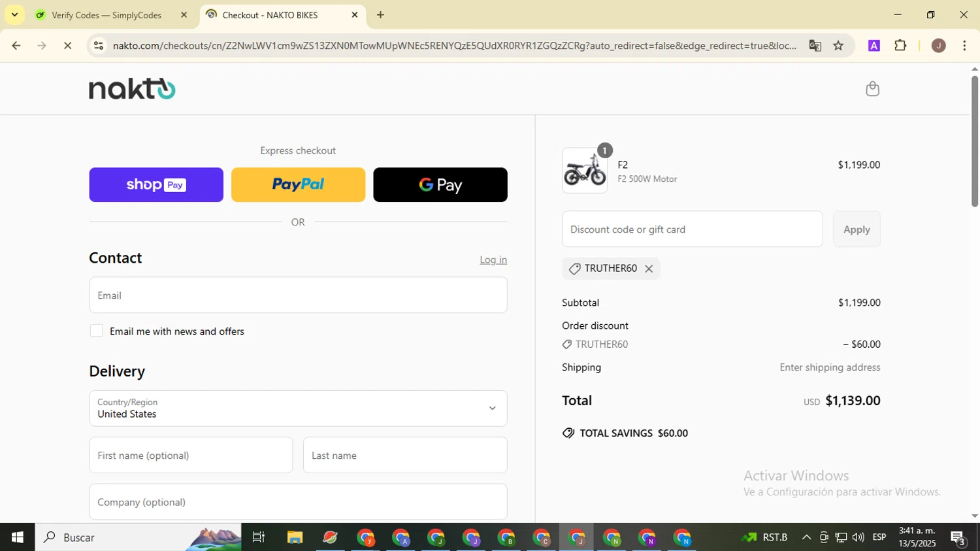
Task: Check Email me with news and offers
Action: point(97,331)
